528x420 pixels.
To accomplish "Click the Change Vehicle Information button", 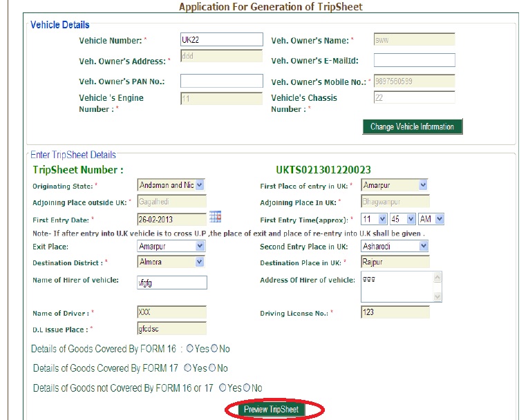I will click(x=412, y=127).
